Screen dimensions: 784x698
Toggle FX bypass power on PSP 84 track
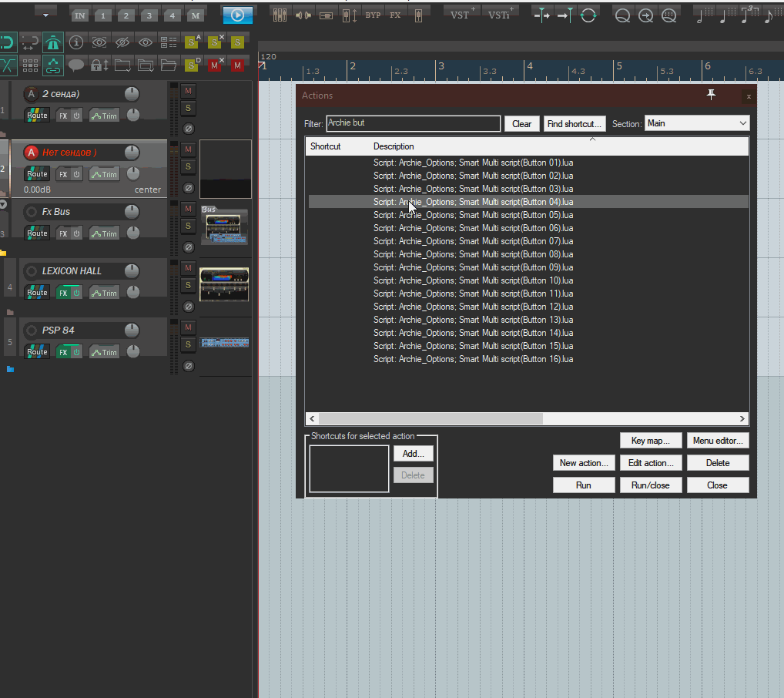(76, 352)
